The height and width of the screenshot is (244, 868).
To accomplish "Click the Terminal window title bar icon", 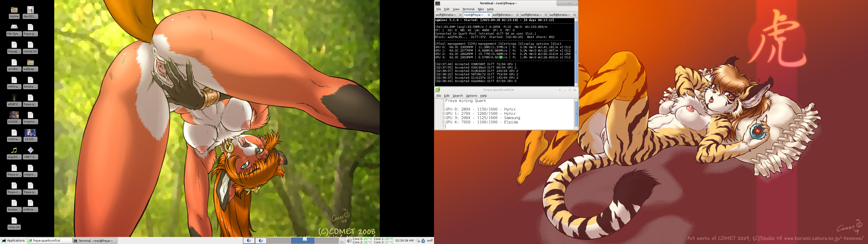I will click(x=438, y=3).
